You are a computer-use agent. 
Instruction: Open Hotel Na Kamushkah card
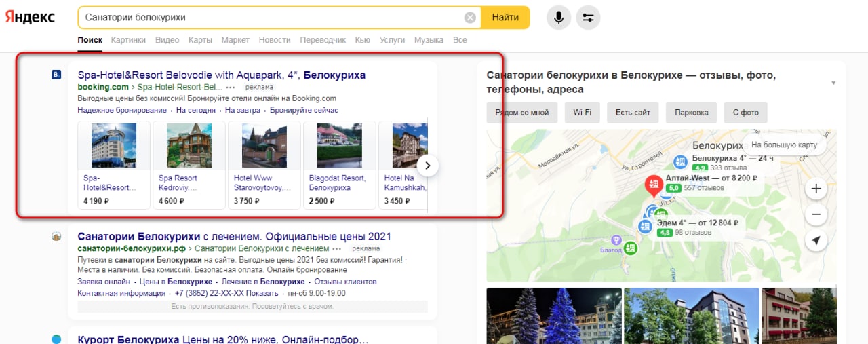pos(403,165)
